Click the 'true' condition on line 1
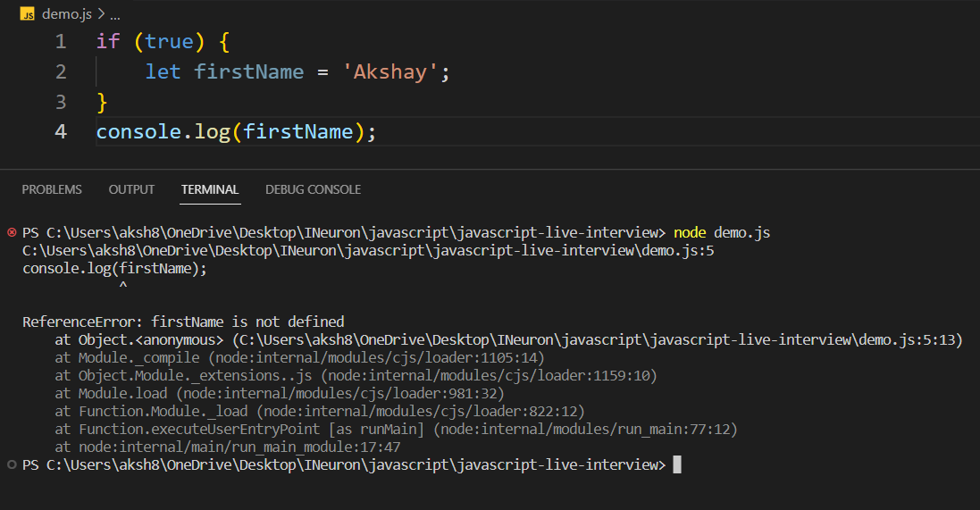 point(170,41)
